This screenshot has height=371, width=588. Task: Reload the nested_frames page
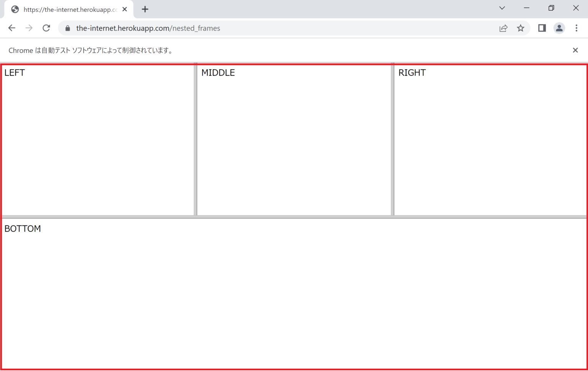click(46, 28)
